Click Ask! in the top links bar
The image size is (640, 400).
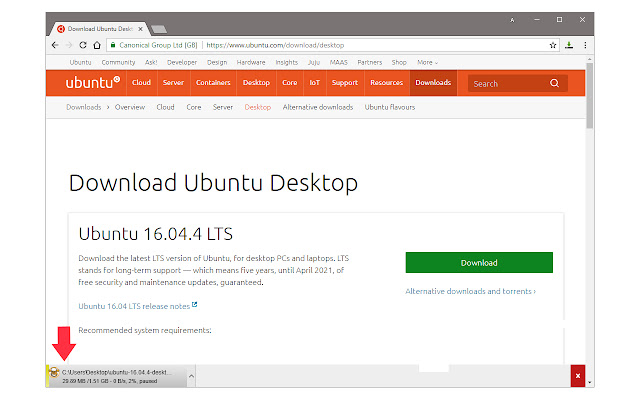[151, 62]
